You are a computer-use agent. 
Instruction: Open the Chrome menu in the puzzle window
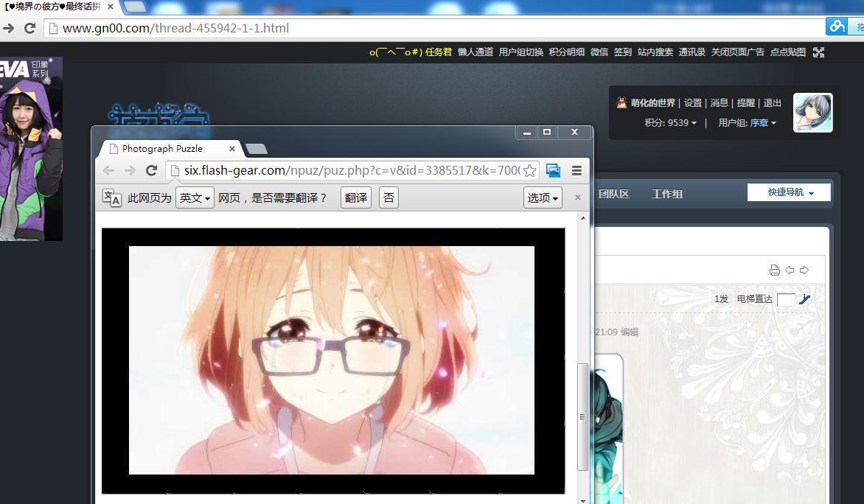pyautogui.click(x=576, y=170)
